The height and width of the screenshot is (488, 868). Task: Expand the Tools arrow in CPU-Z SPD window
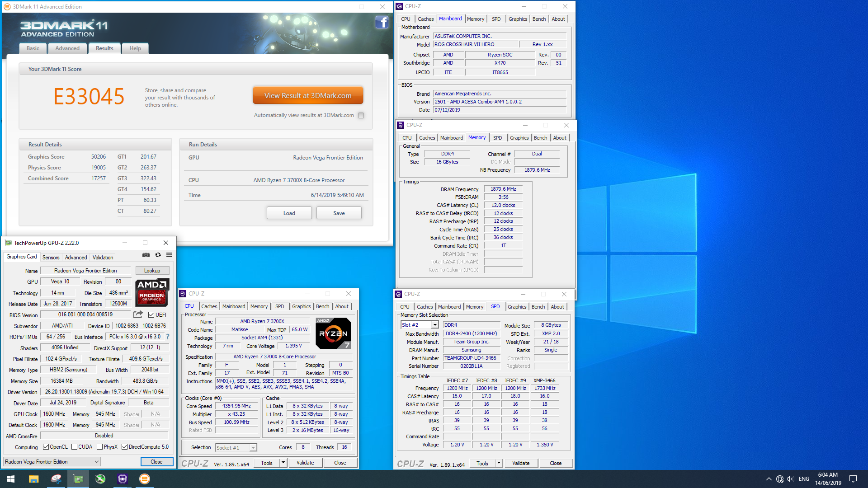[x=499, y=463]
